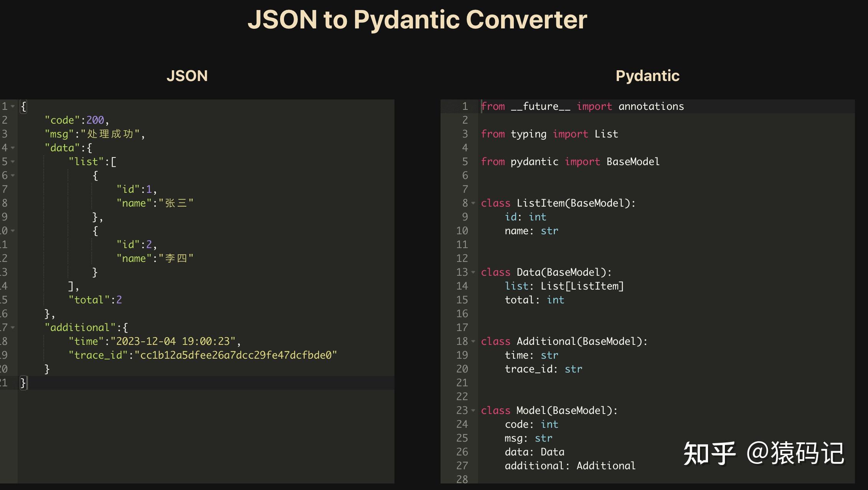Collapse the ListItem class fold arrow
This screenshot has width=868, height=490.
tap(472, 204)
